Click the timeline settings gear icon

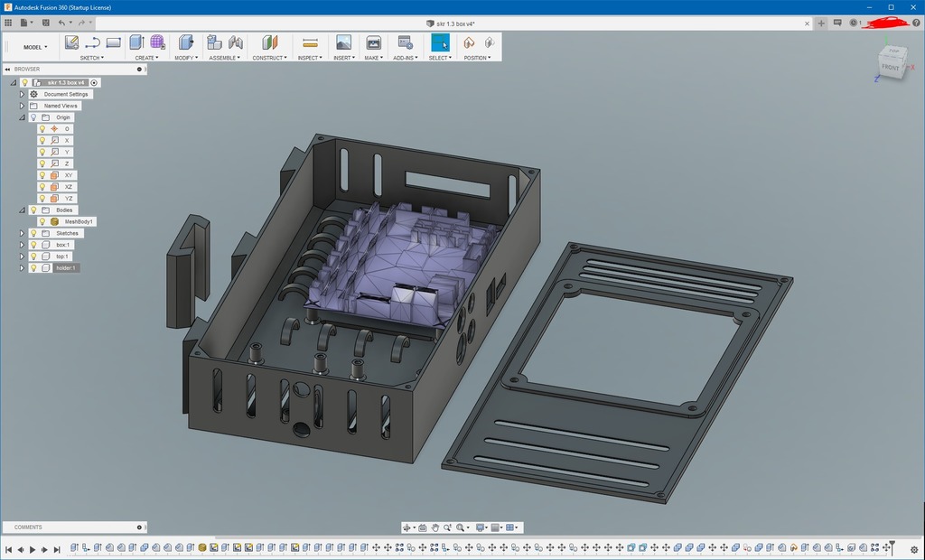point(914,549)
